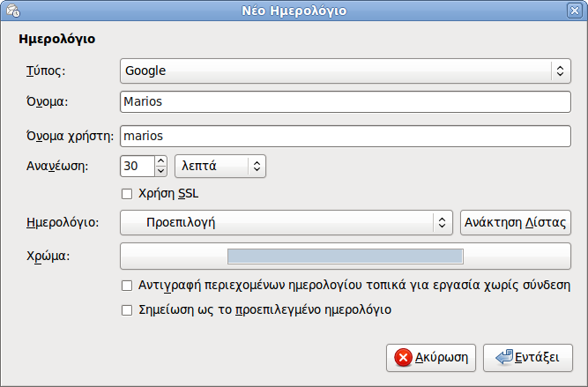The width and height of the screenshot is (588, 387).
Task: Enable the Χρήση SSL checkbox
Action: (127, 194)
